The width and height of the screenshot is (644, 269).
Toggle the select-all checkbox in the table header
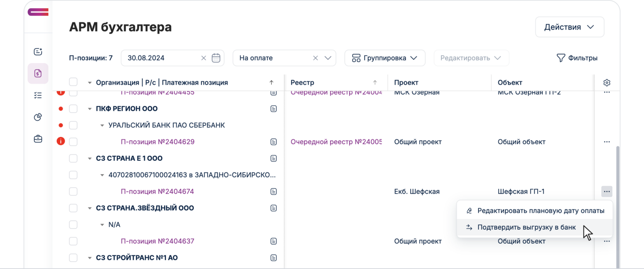coord(73,82)
